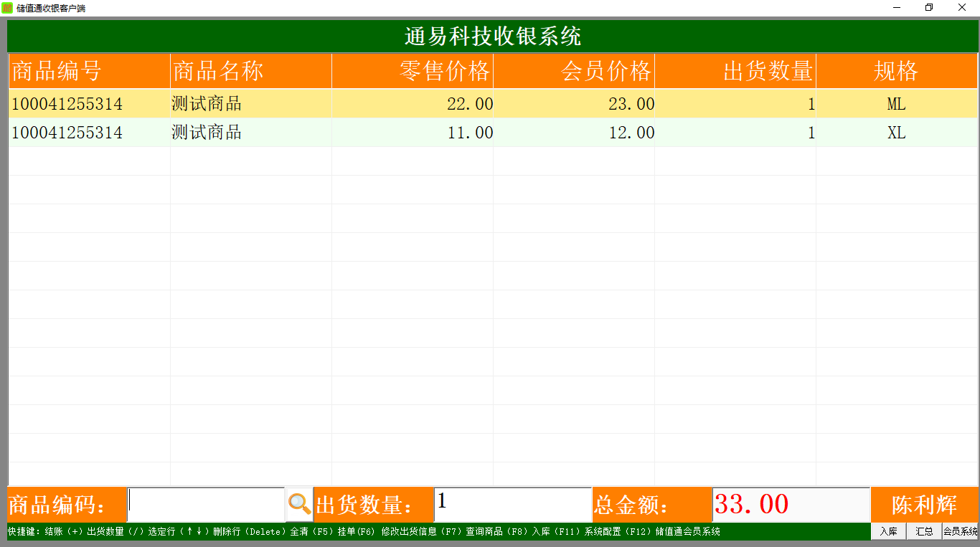Click the 出货数量 quantity input box
Viewport: 980px width, 547px height.
(x=512, y=505)
